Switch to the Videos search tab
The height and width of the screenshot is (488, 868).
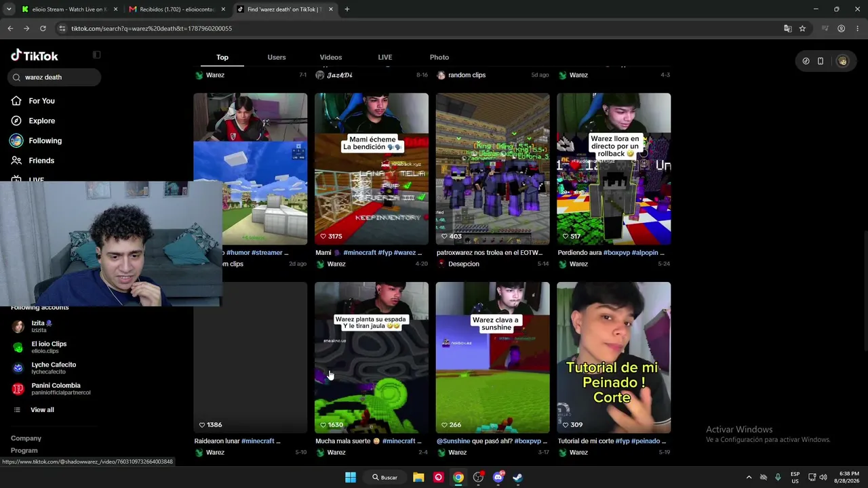(x=331, y=58)
